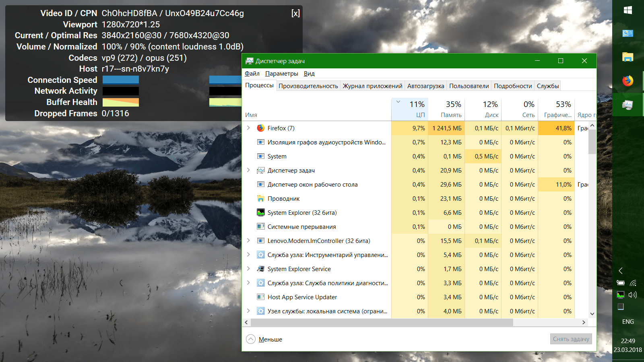Click the horizontal scrollbar of the process list
The image size is (644, 362).
pos(382,323)
